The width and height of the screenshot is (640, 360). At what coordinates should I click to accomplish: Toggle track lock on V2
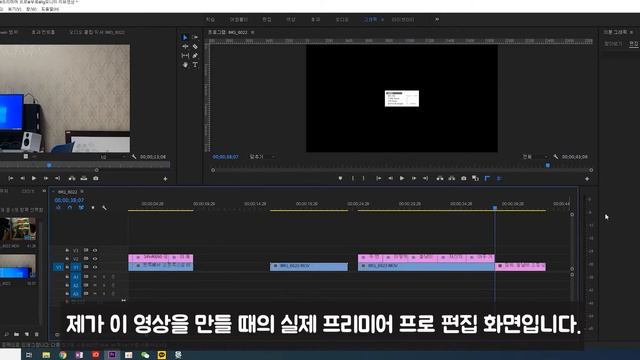tap(67, 259)
